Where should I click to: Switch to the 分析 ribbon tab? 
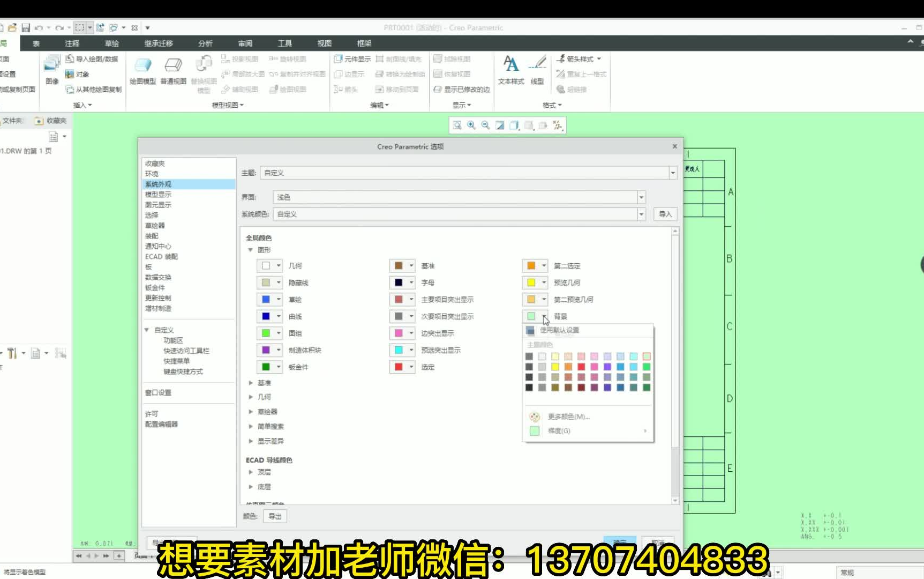[x=205, y=43]
